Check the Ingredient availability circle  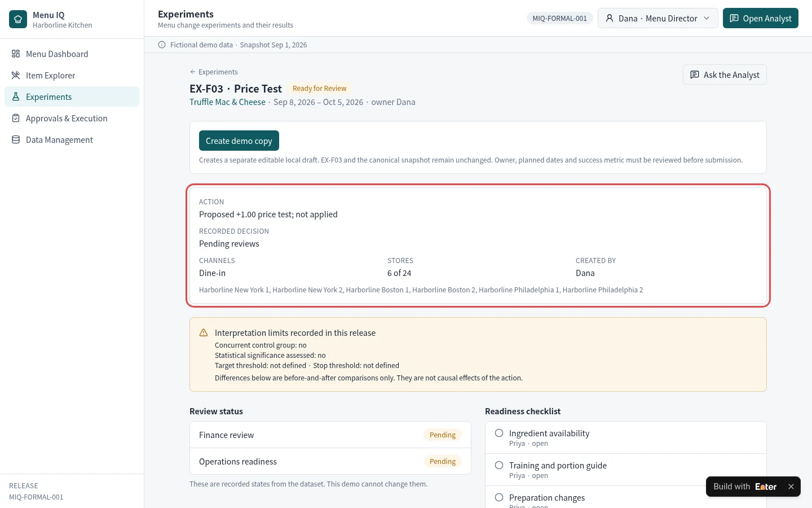coord(499,433)
